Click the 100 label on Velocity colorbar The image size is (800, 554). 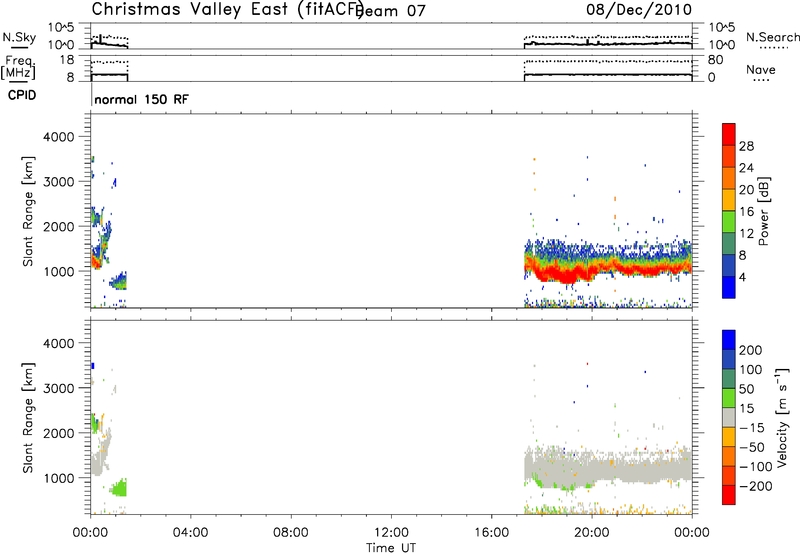pyautogui.click(x=751, y=370)
